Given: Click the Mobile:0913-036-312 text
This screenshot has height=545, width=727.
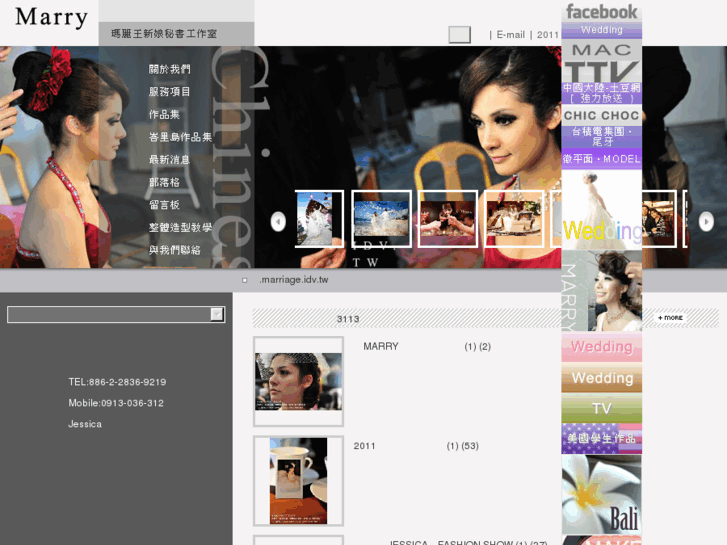Looking at the screenshot, I should pos(116,403).
